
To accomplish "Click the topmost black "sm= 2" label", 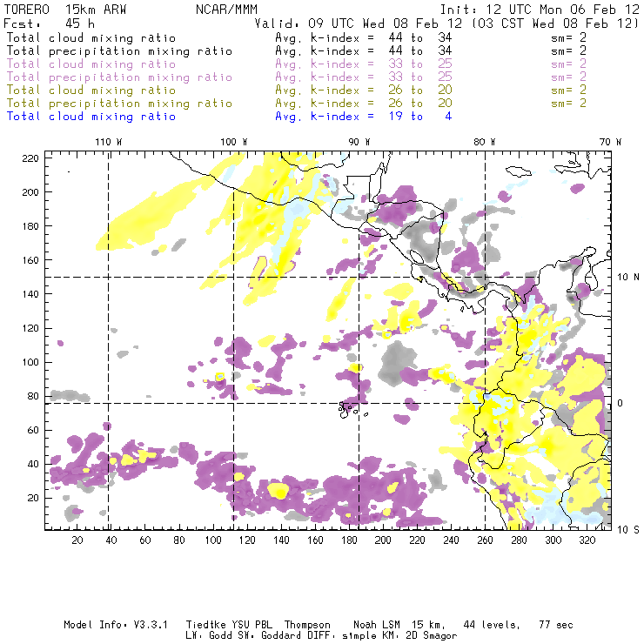I will tap(569, 37).
